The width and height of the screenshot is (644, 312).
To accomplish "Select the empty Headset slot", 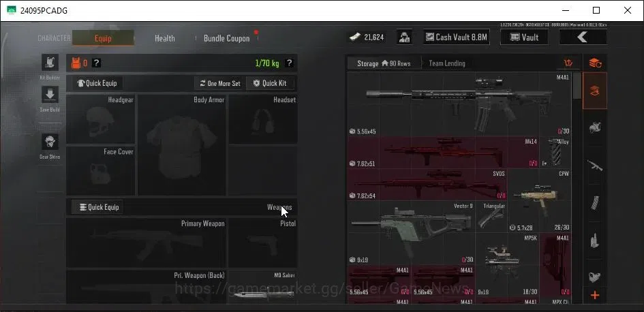I will pyautogui.click(x=263, y=119).
